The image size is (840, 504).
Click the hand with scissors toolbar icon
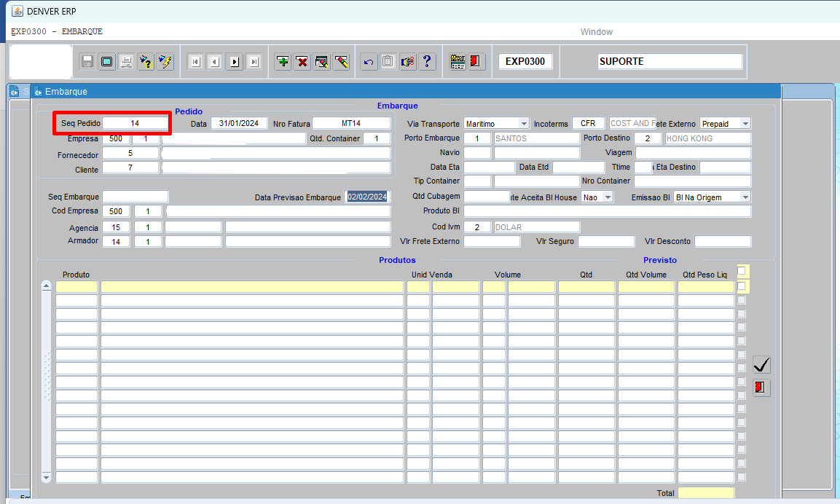click(408, 62)
